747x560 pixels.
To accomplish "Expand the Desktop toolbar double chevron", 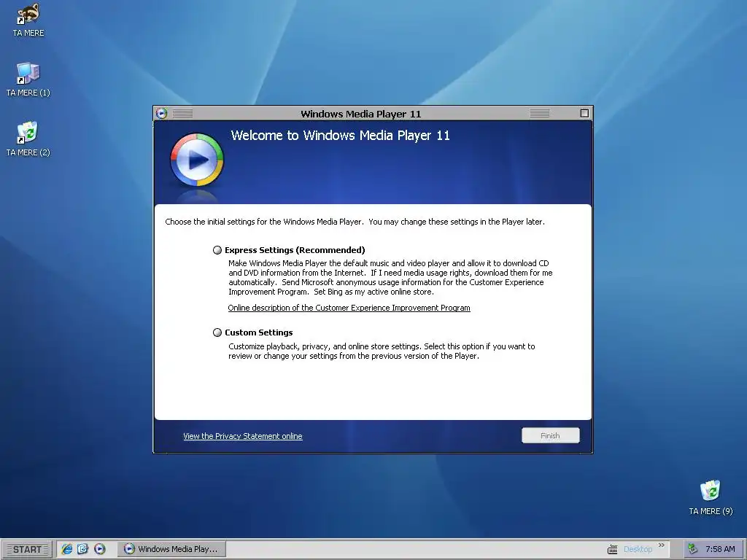I will pos(661,545).
